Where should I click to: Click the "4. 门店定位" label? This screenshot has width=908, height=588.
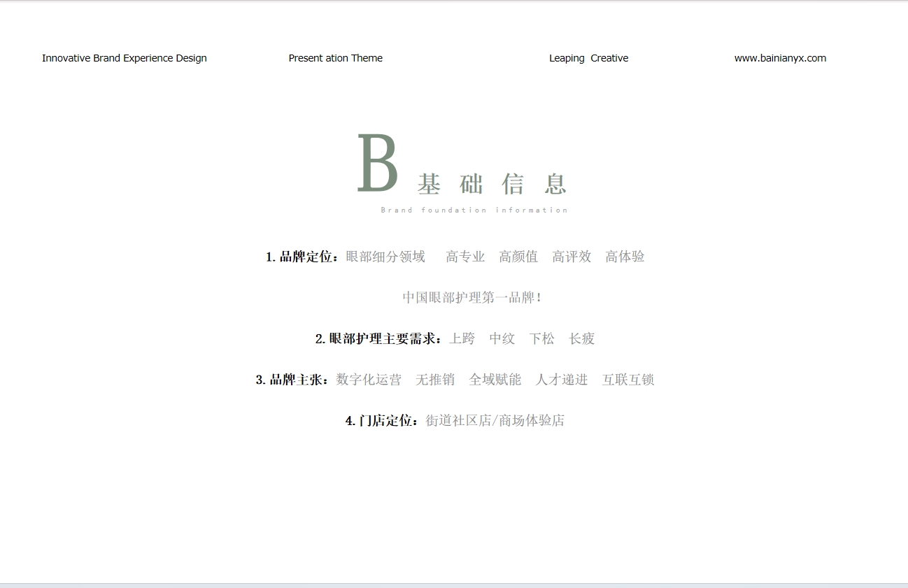[x=382, y=420]
